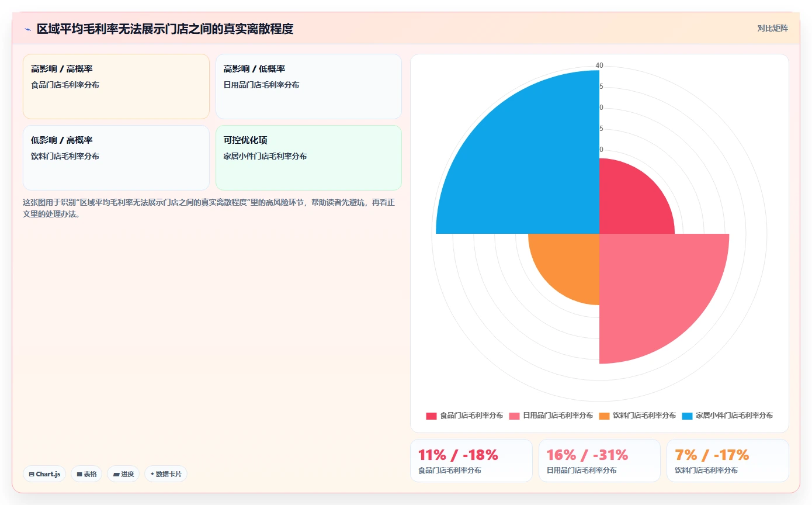Click legend label 饮料门店毛利率分布
Image resolution: width=812 pixels, height=505 pixels.
[644, 416]
